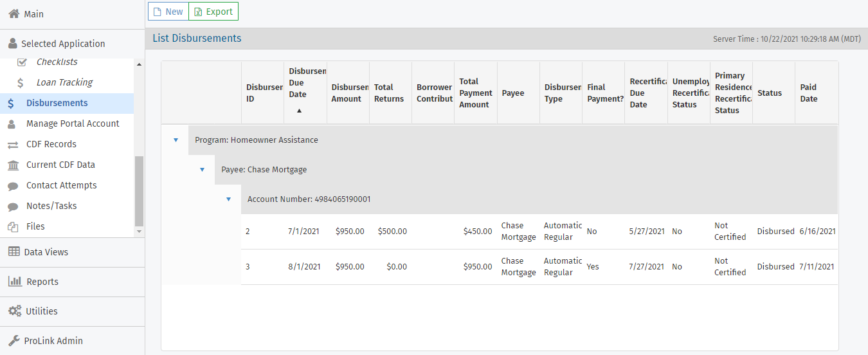Click the $500.00 total returns value
The width and height of the screenshot is (868, 355).
pyautogui.click(x=392, y=232)
